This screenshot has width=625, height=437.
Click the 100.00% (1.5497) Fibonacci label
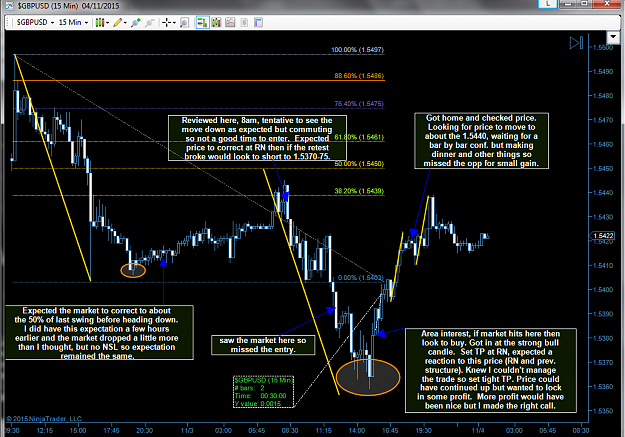[357, 50]
